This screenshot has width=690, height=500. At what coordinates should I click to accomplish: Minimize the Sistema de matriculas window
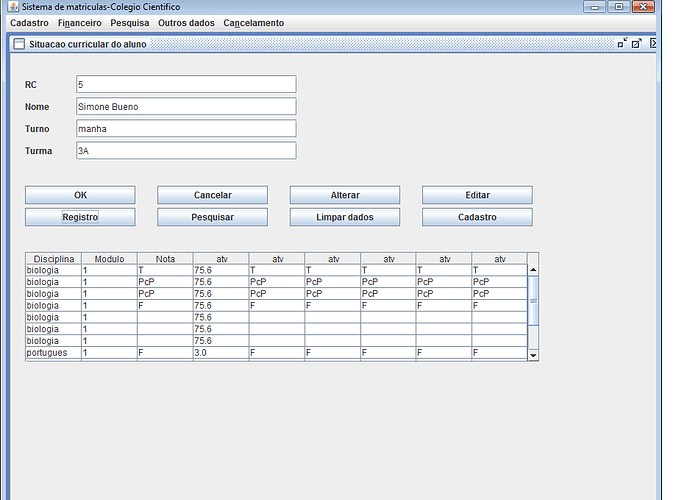(x=595, y=7)
